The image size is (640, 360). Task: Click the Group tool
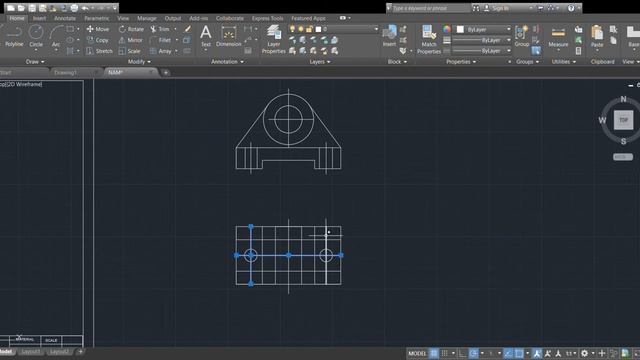point(521,36)
